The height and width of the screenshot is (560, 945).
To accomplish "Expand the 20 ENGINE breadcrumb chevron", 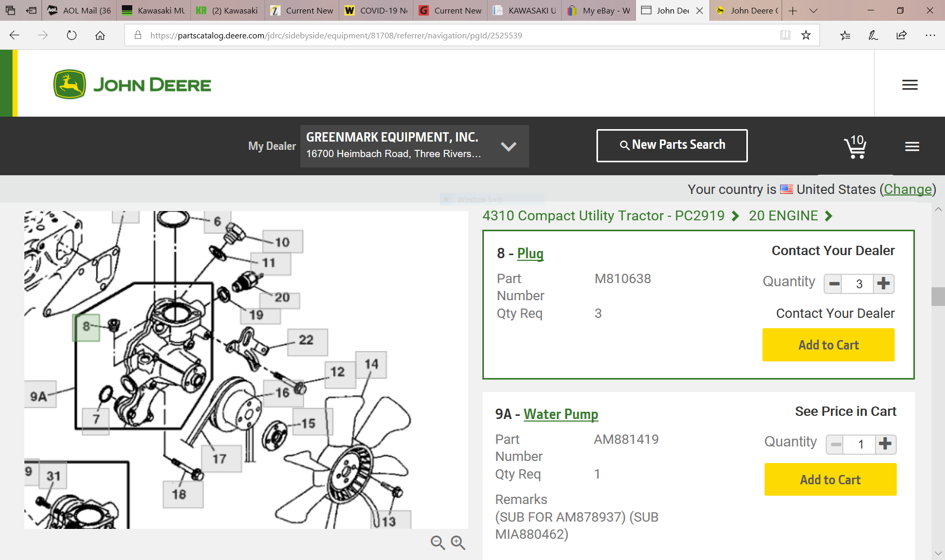I will tap(828, 216).
